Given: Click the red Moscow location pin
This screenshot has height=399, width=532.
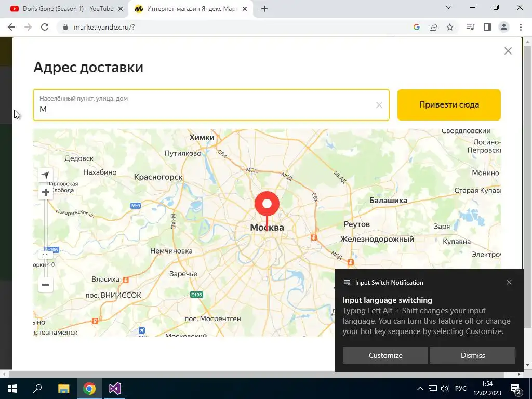Looking at the screenshot, I should coord(267,208).
